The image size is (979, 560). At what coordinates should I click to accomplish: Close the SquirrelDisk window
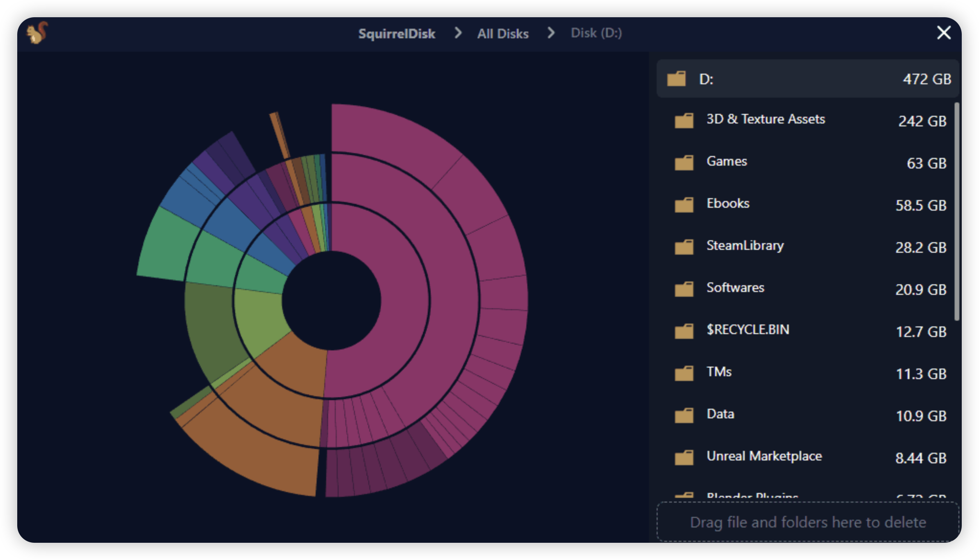(x=944, y=33)
